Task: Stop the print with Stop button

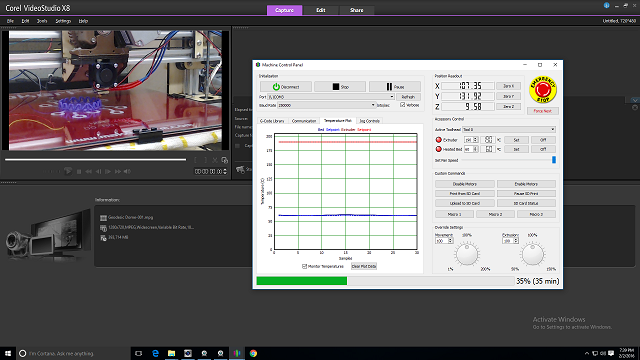Action: tap(340, 87)
